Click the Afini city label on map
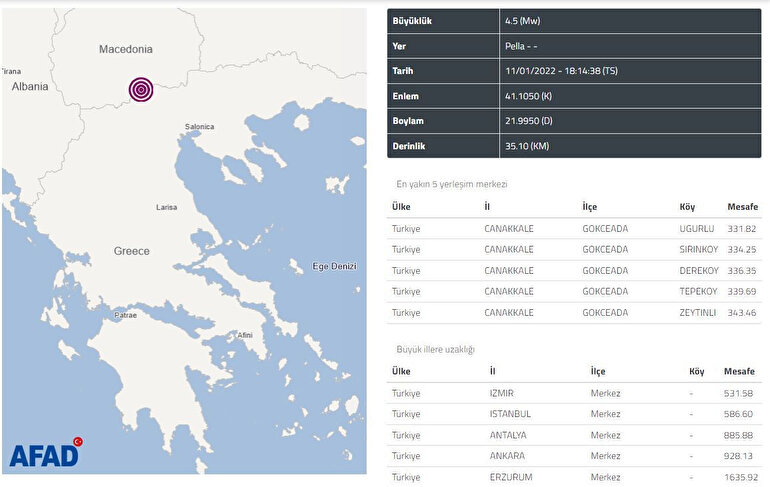The width and height of the screenshot is (770, 487). pyautogui.click(x=245, y=335)
